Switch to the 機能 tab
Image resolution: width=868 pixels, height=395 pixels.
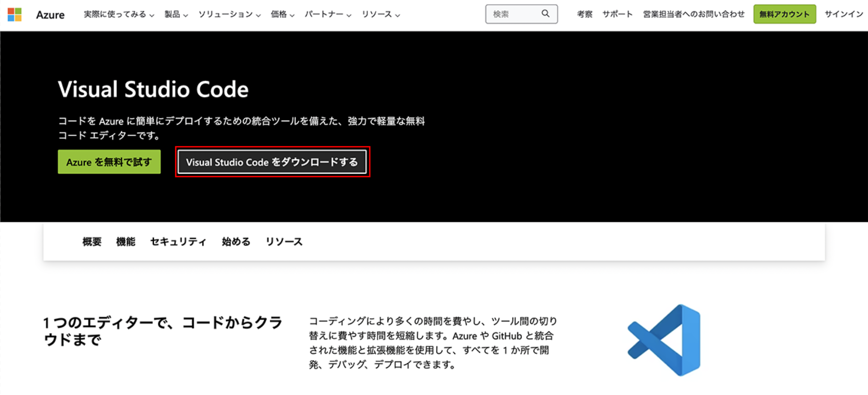click(126, 242)
